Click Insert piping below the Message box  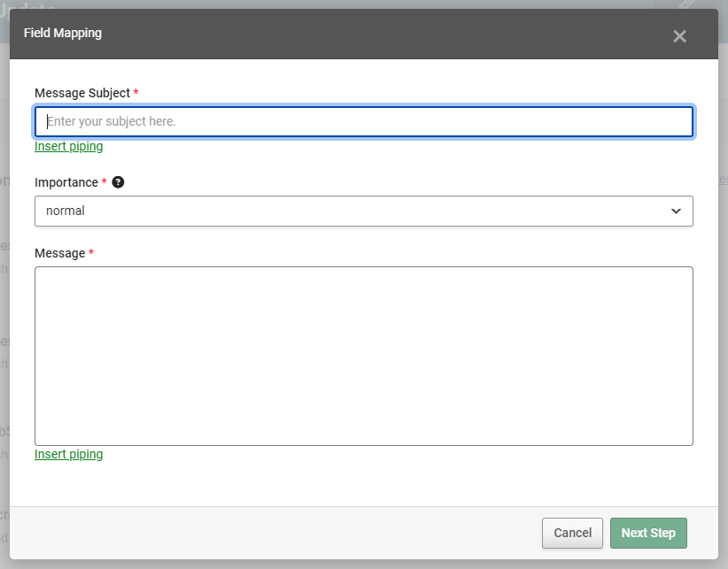point(69,454)
